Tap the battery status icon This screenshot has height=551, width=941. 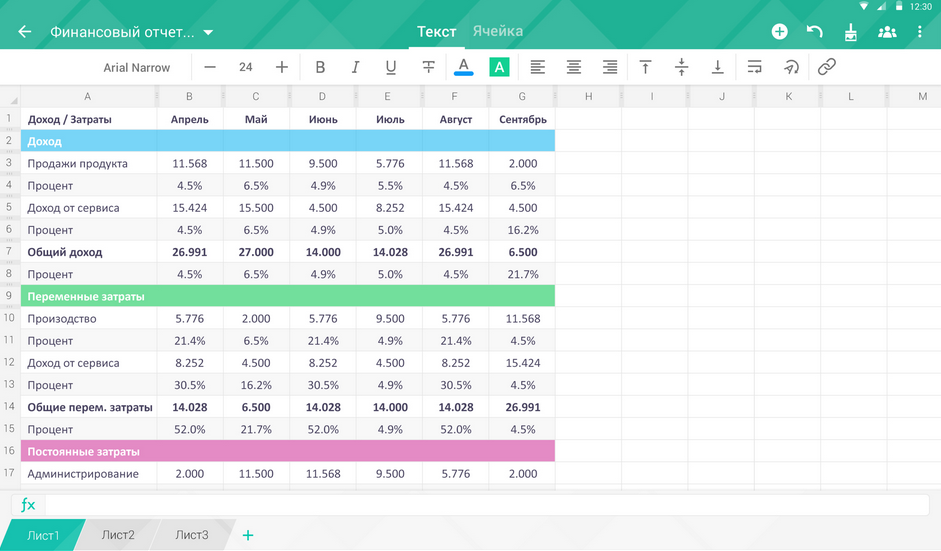point(899,6)
